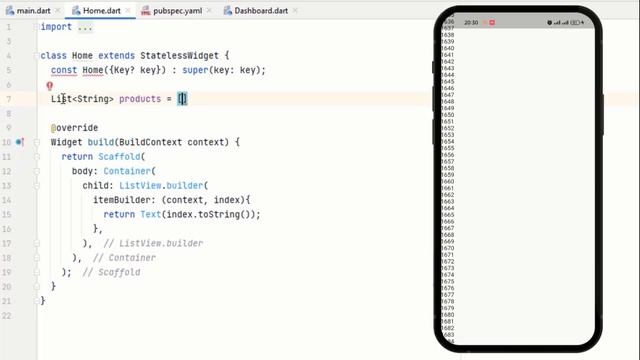Image resolution: width=640 pixels, height=360 pixels.
Task: Click the // ListView.builder closing hint
Action: coord(153,243)
